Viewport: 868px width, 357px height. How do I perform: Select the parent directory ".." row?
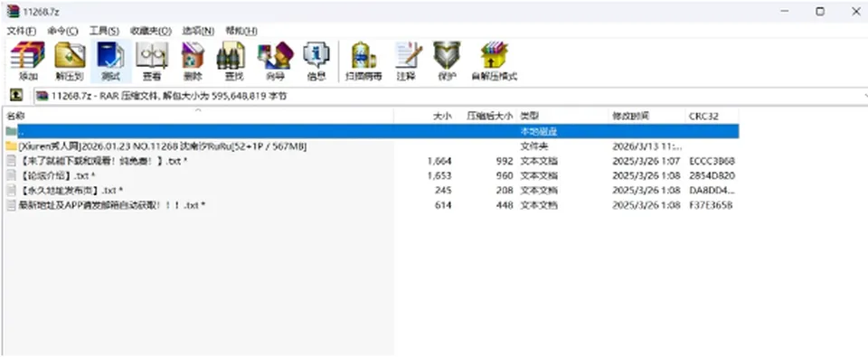tap(372, 131)
